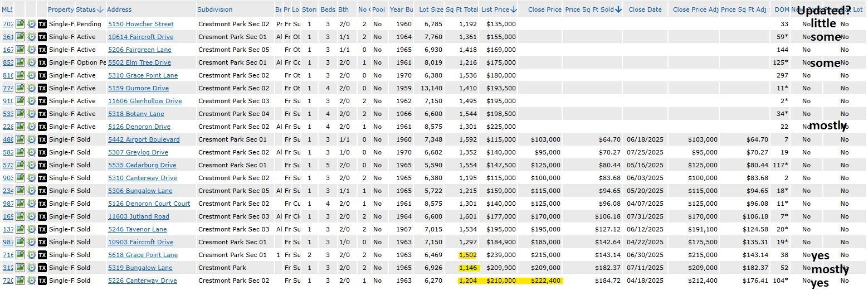Open TX tax icon for 11606 Glenhollow Drive
The image size is (868, 295).
pos(42,101)
